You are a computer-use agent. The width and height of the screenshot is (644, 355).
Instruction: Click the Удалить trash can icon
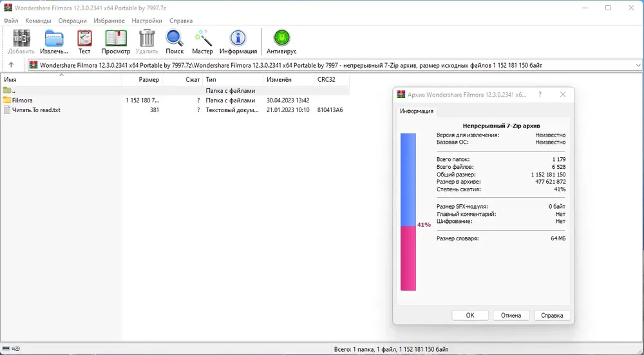tap(147, 38)
